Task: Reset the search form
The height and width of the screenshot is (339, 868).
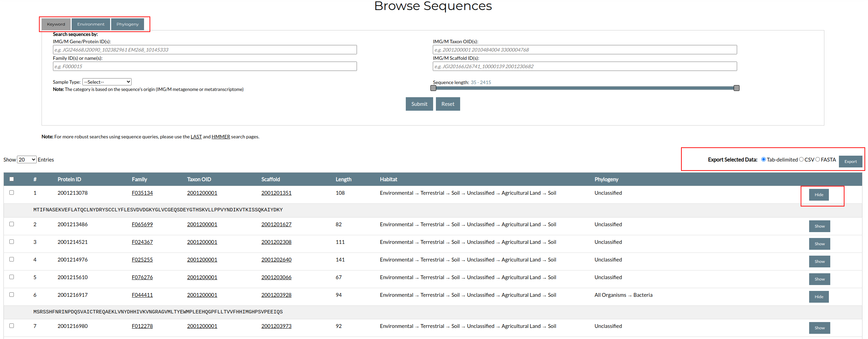Action: coord(447,104)
